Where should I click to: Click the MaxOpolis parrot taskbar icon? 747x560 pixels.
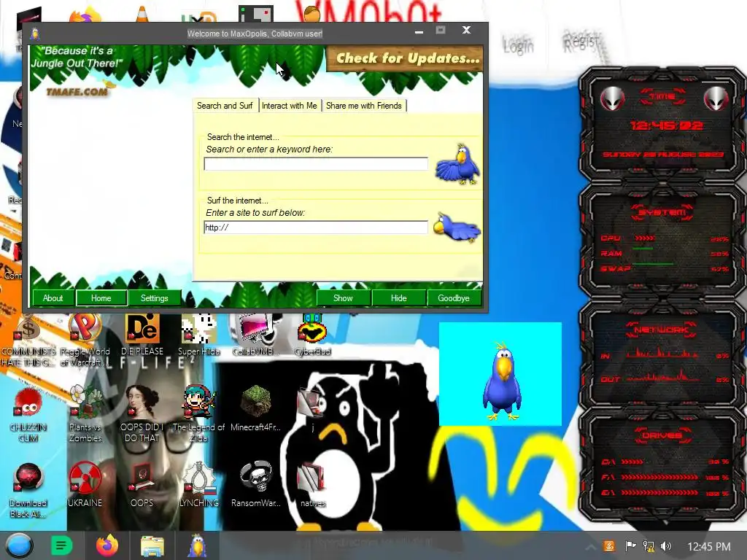pos(197,545)
